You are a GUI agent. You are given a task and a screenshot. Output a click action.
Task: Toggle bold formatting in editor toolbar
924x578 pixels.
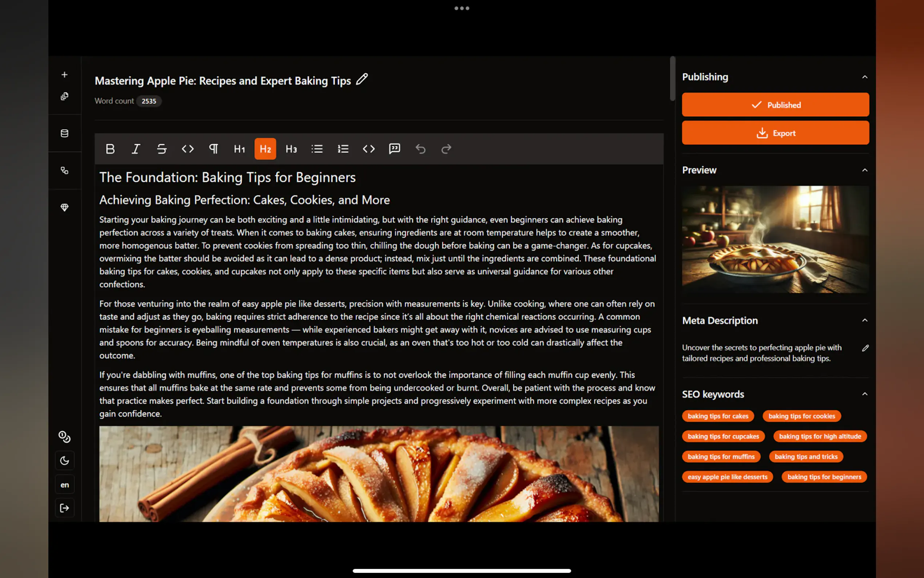[x=110, y=149]
